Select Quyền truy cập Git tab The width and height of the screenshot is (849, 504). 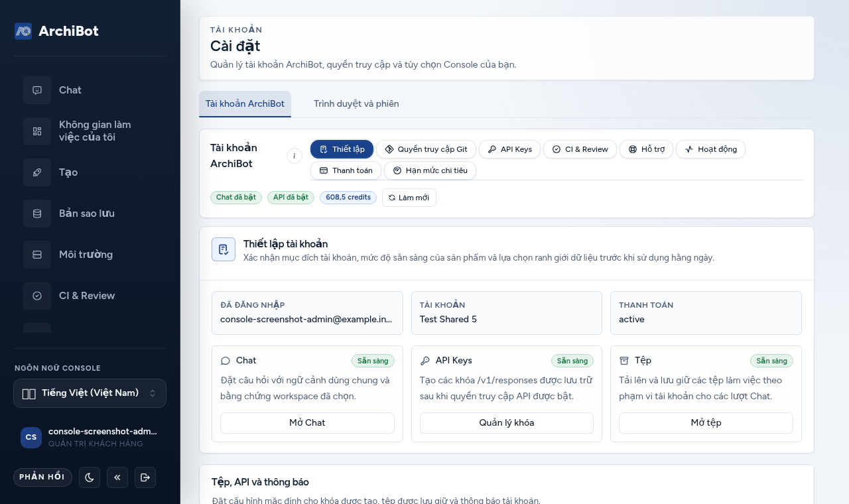(x=426, y=149)
